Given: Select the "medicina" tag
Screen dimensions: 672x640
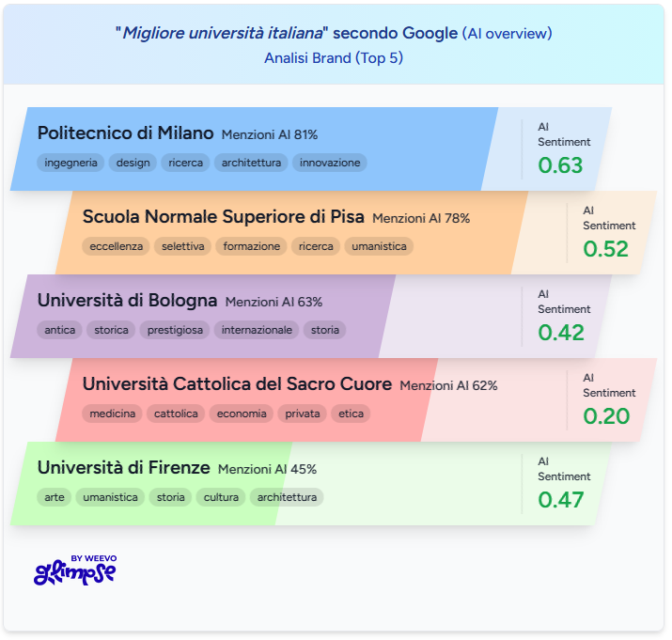Looking at the screenshot, I should point(113,414).
